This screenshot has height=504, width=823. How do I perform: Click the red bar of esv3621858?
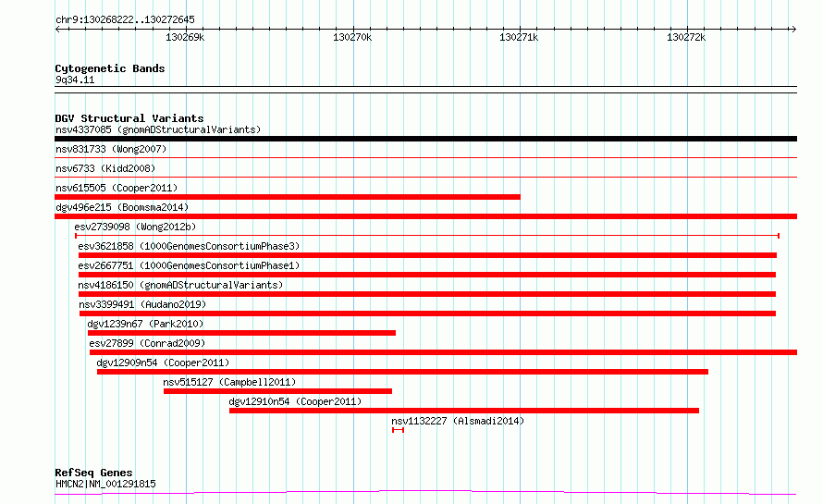[428, 255]
